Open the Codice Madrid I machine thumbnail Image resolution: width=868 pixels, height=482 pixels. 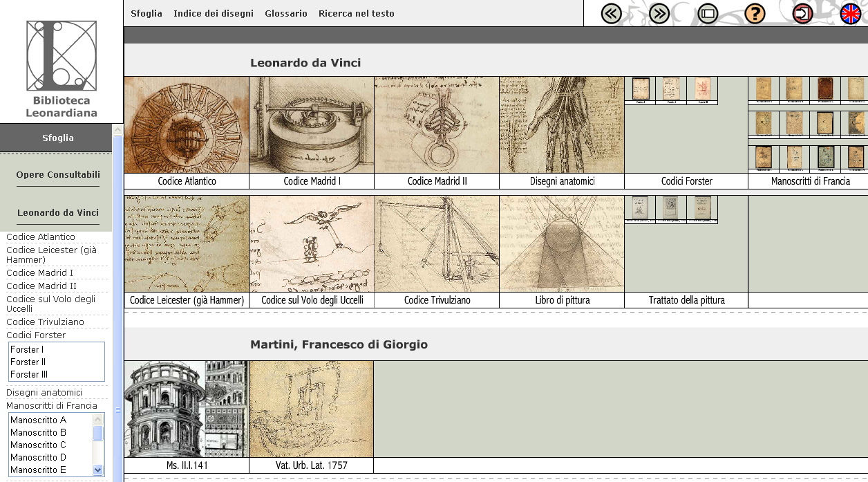pos(312,124)
